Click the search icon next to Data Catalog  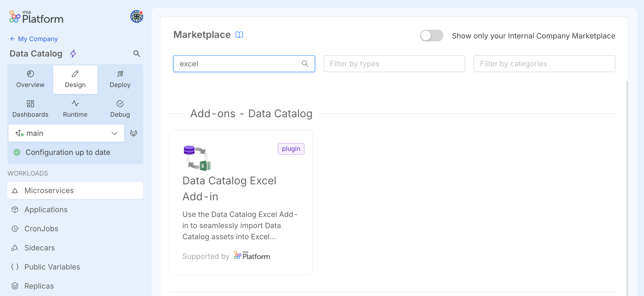[x=137, y=53]
